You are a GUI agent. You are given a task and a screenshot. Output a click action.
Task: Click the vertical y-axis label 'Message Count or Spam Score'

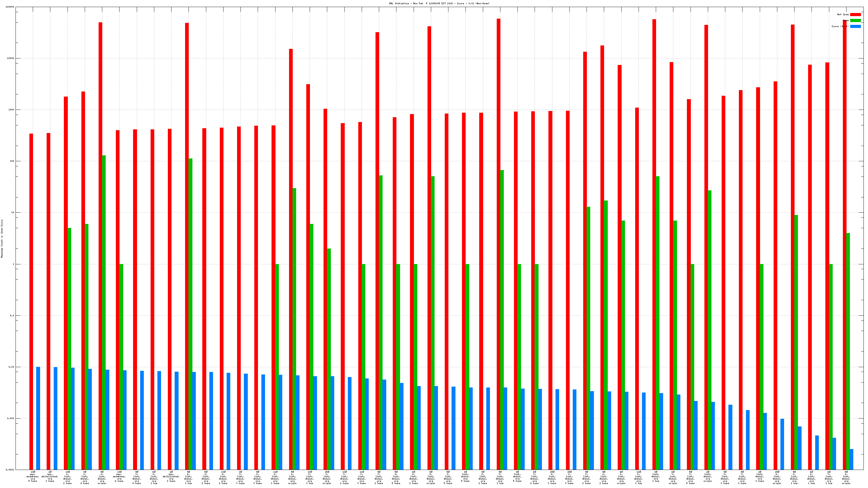point(2,238)
